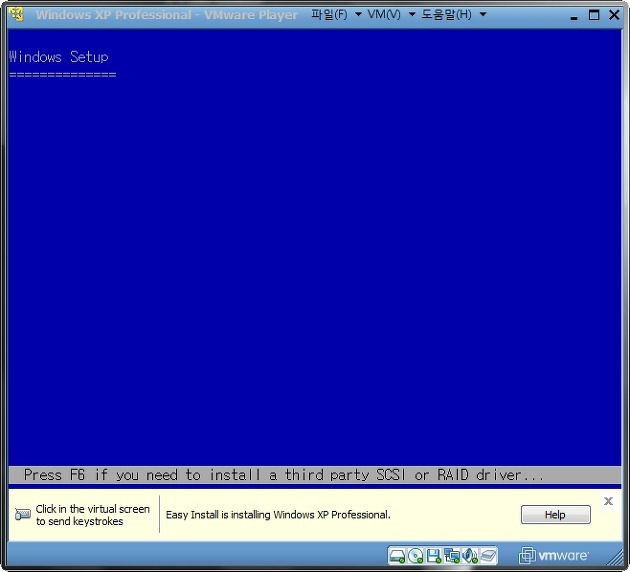Click the sound card device icon
The height and width of the screenshot is (572, 630).
click(470, 556)
